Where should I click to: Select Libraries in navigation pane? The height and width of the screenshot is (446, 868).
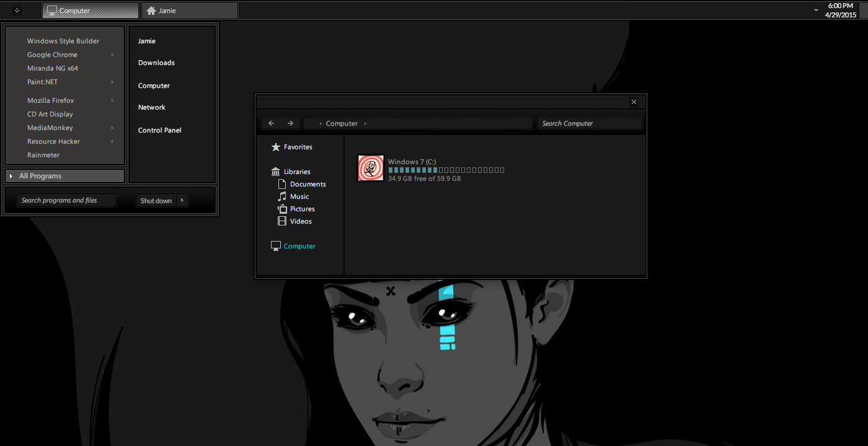click(297, 172)
